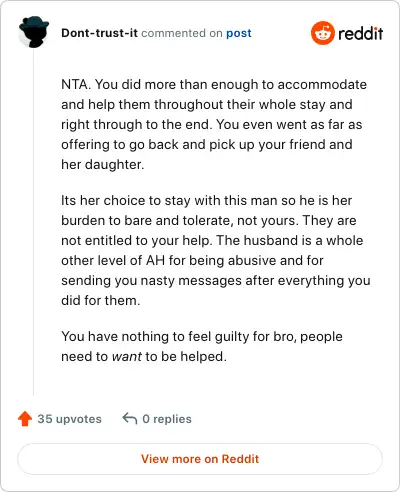Click the "0 replies" count label
Image resolution: width=400 pixels, height=492 pixels.
pyautogui.click(x=167, y=419)
